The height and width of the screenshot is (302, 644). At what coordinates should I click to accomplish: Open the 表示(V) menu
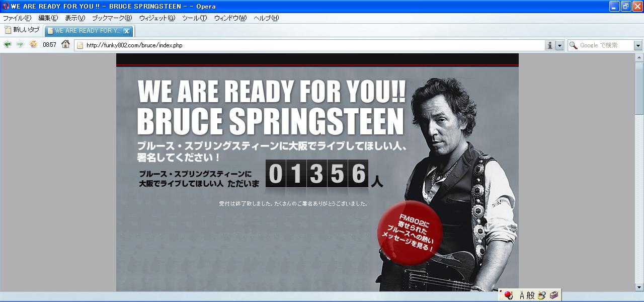(75, 18)
